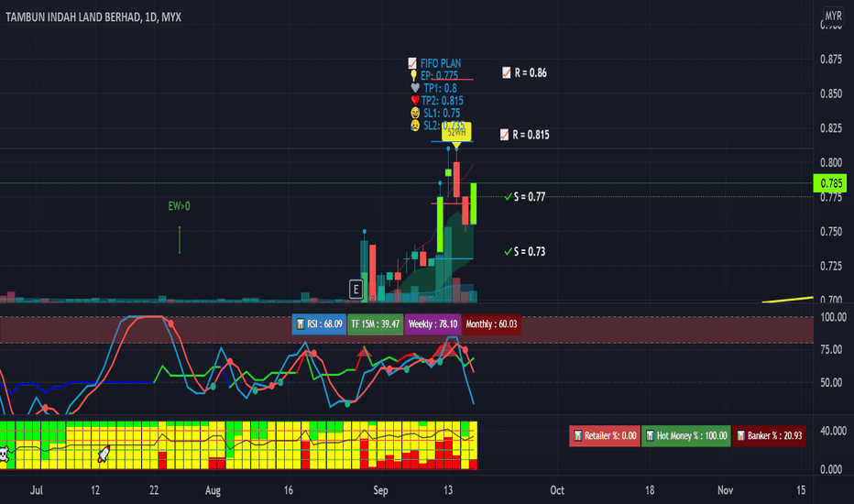Select the Monthly : 60.03 label

491,324
